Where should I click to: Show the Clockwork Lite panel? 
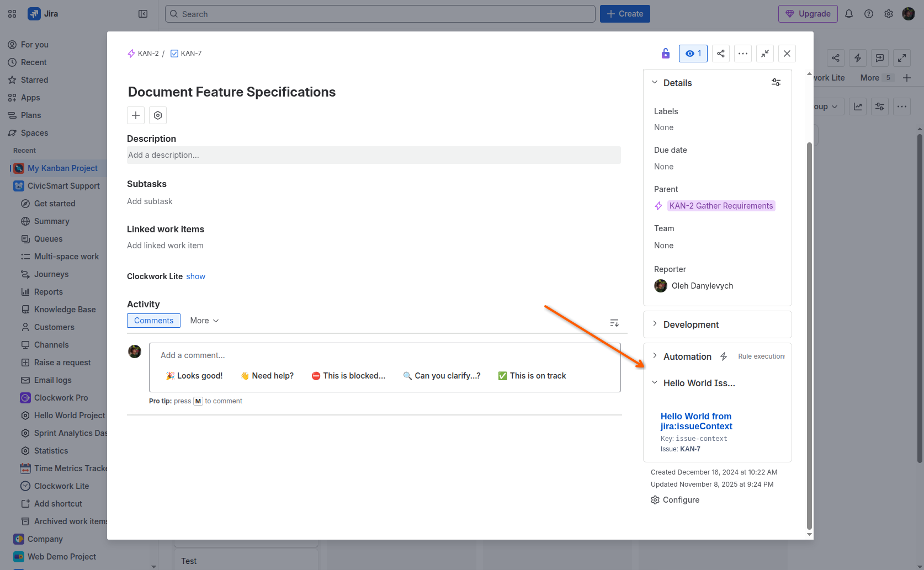(x=195, y=276)
